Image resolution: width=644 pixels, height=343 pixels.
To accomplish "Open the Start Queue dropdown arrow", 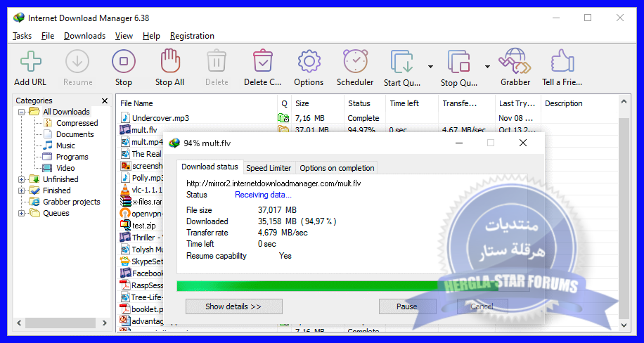I will 430,67.
